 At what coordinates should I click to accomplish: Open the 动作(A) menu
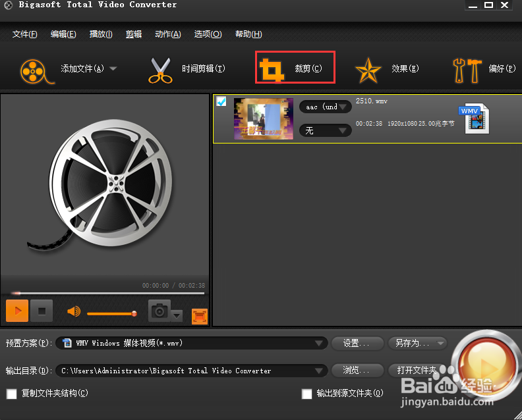point(168,34)
